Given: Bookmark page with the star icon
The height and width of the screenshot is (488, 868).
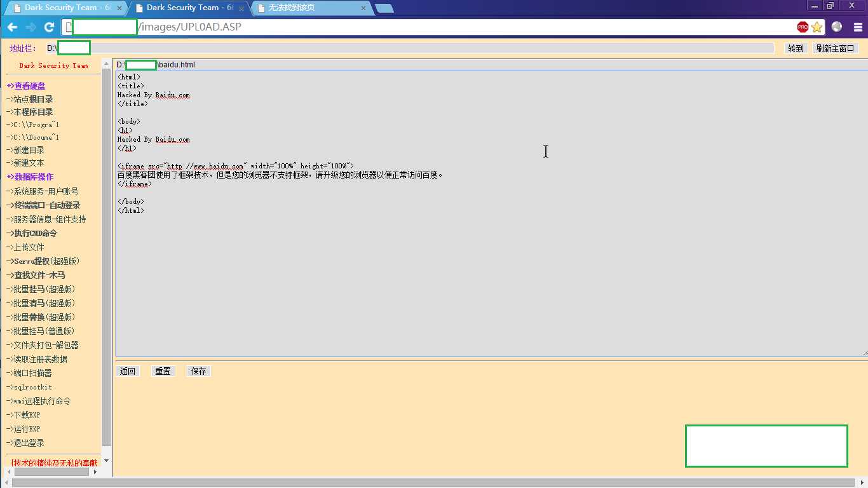Looking at the screenshot, I should point(817,27).
